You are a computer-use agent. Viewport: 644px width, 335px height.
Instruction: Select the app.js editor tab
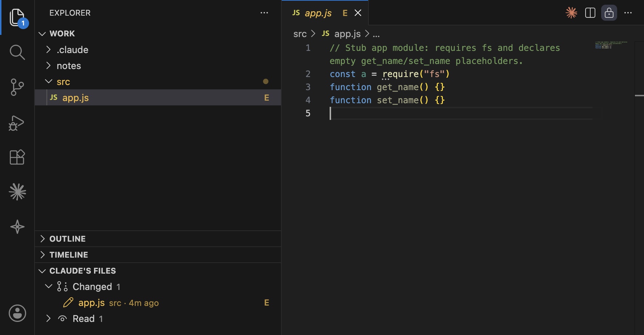click(325, 13)
